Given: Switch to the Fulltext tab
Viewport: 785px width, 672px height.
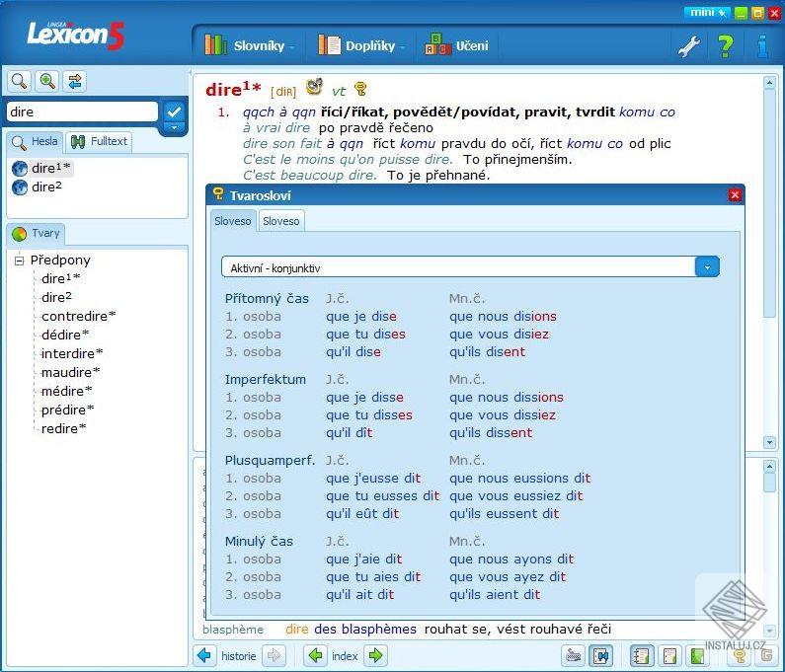Looking at the screenshot, I should 99,142.
